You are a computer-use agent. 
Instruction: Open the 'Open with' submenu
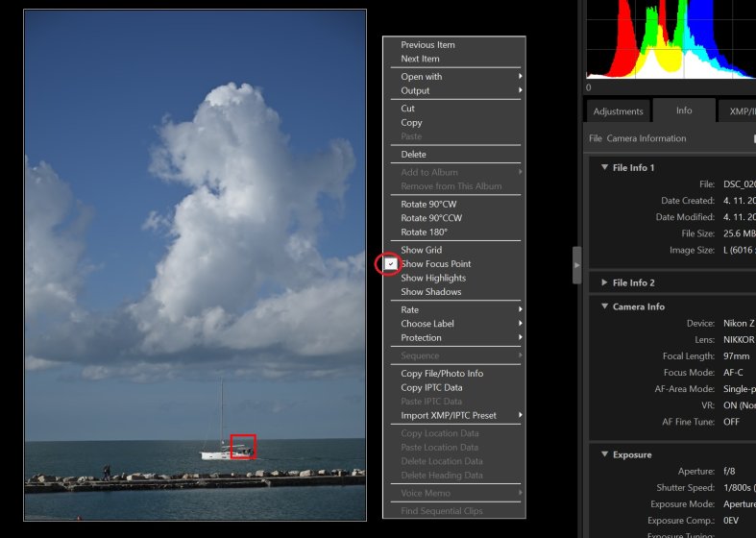[x=454, y=77]
